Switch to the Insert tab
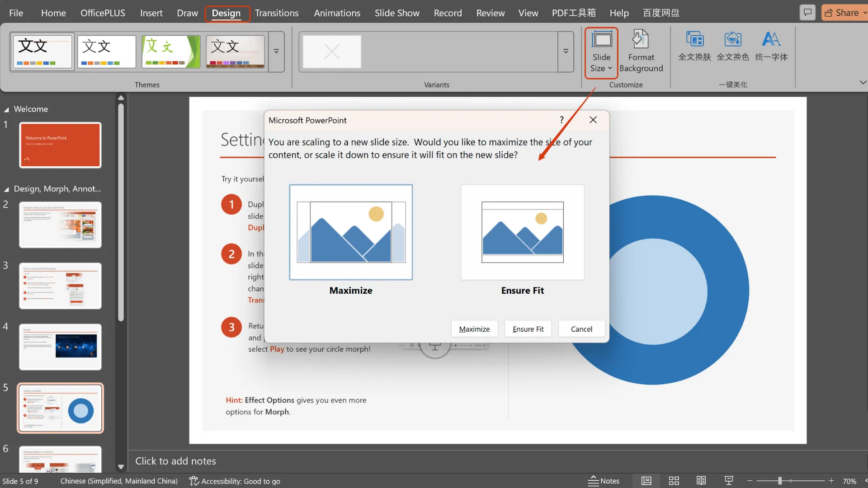Image resolution: width=868 pixels, height=488 pixels. tap(151, 13)
